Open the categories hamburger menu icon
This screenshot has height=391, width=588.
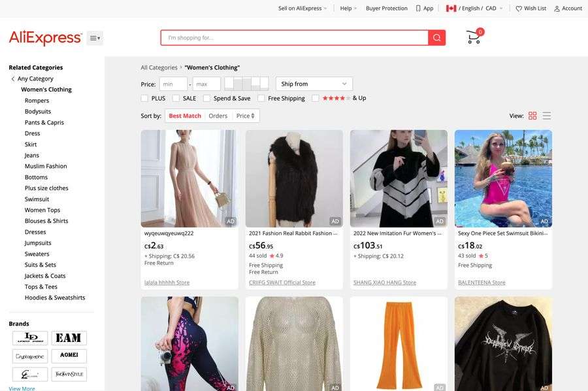coord(95,38)
